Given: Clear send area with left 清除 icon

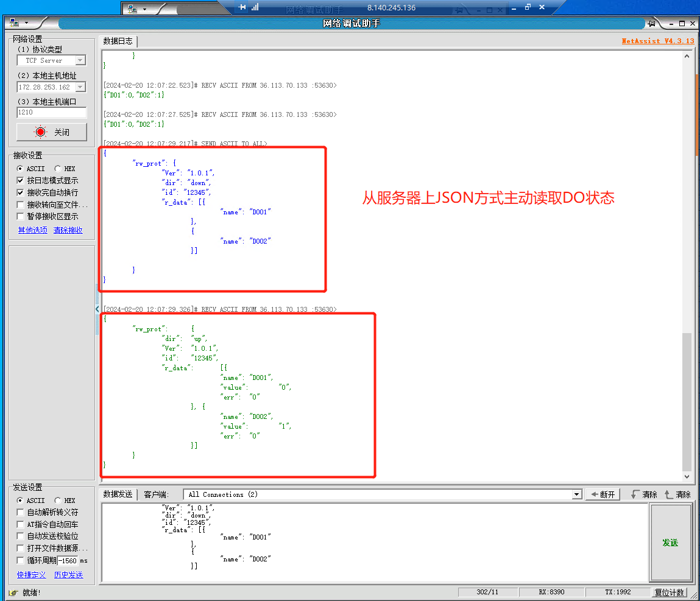Looking at the screenshot, I should [x=637, y=494].
